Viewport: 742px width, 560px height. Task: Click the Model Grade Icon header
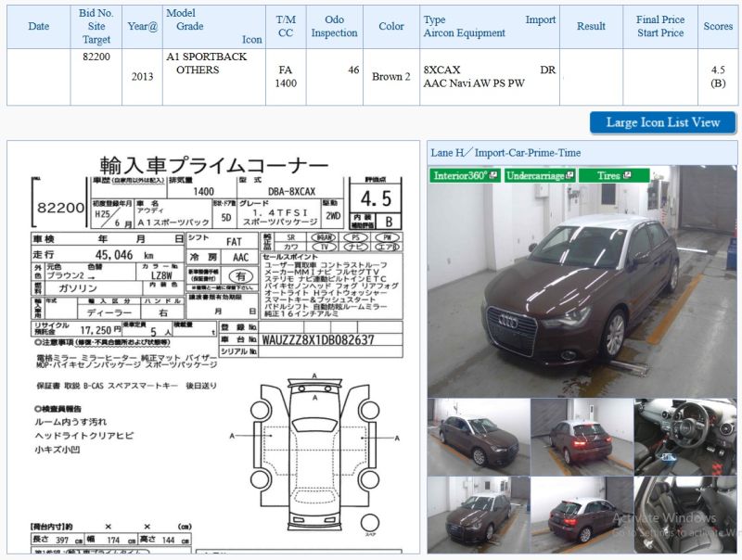click(x=214, y=27)
